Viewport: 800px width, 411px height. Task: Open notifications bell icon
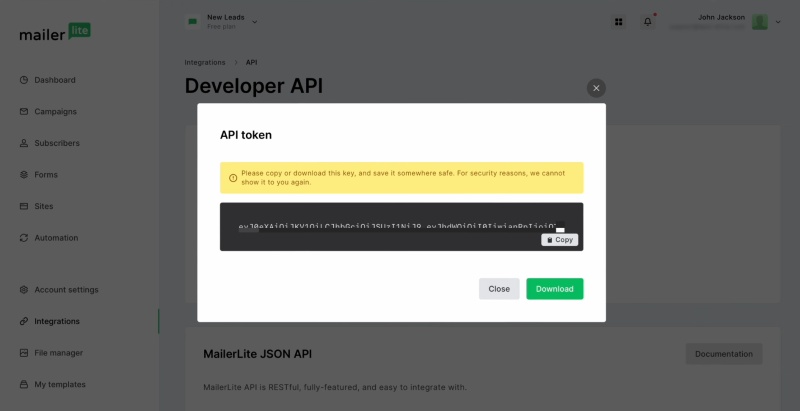tap(647, 22)
